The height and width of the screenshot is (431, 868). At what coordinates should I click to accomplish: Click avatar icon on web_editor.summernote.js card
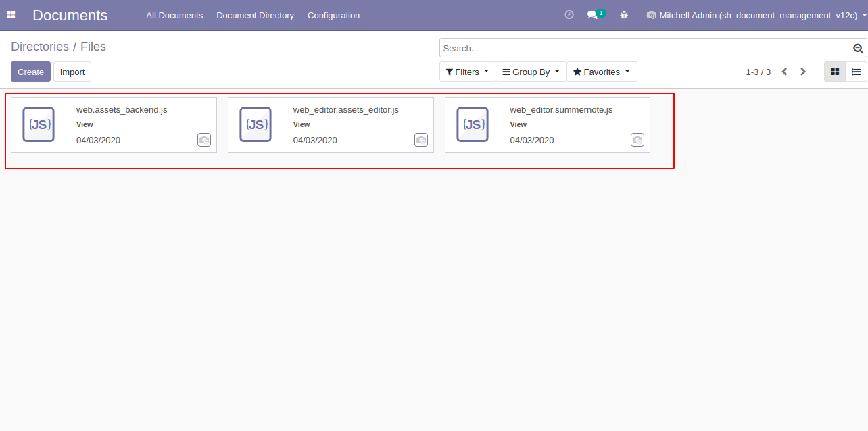(637, 140)
